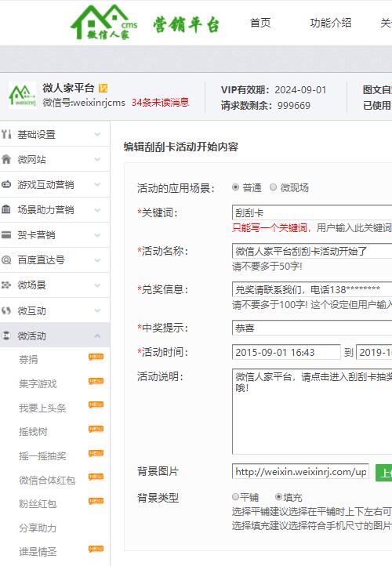Click the 微信号:weixinrjcms text
The width and height of the screenshot is (392, 566).
click(x=84, y=103)
